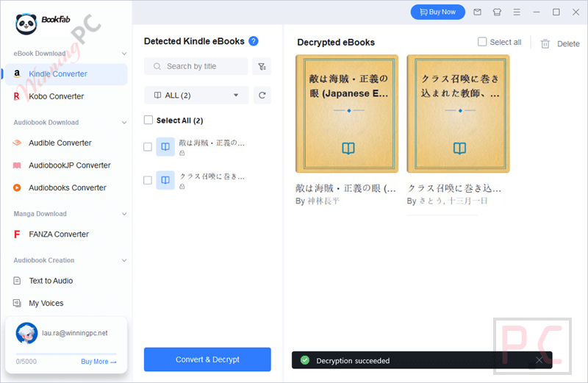Viewport: 588px width, 383px height.
Task: Click the refresh icon beside ALL dropdown
Action: pos(262,96)
